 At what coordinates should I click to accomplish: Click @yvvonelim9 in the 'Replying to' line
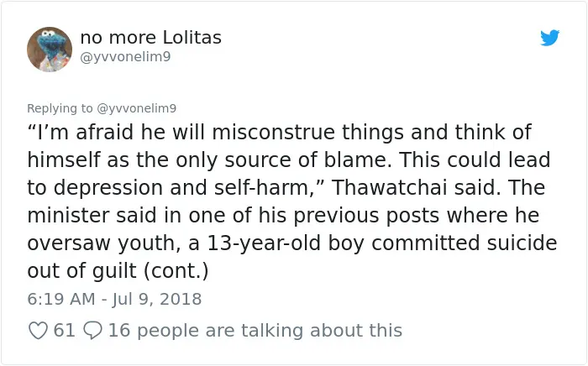[x=136, y=108]
